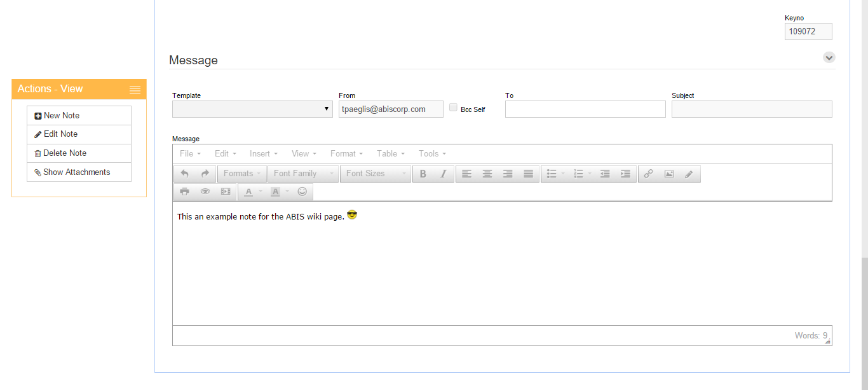Viewport: 868px width, 390px height.
Task: Preview the message with the eye icon
Action: point(205,192)
